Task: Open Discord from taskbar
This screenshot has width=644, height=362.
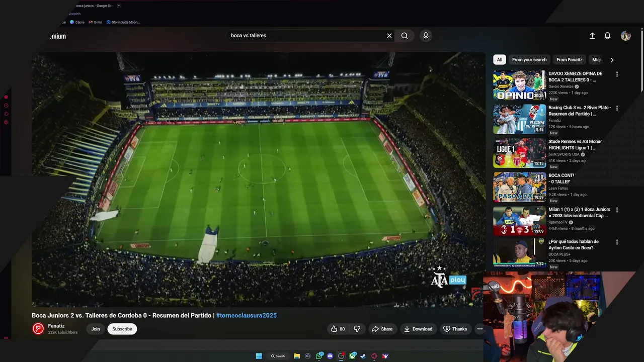Action: pos(330,356)
